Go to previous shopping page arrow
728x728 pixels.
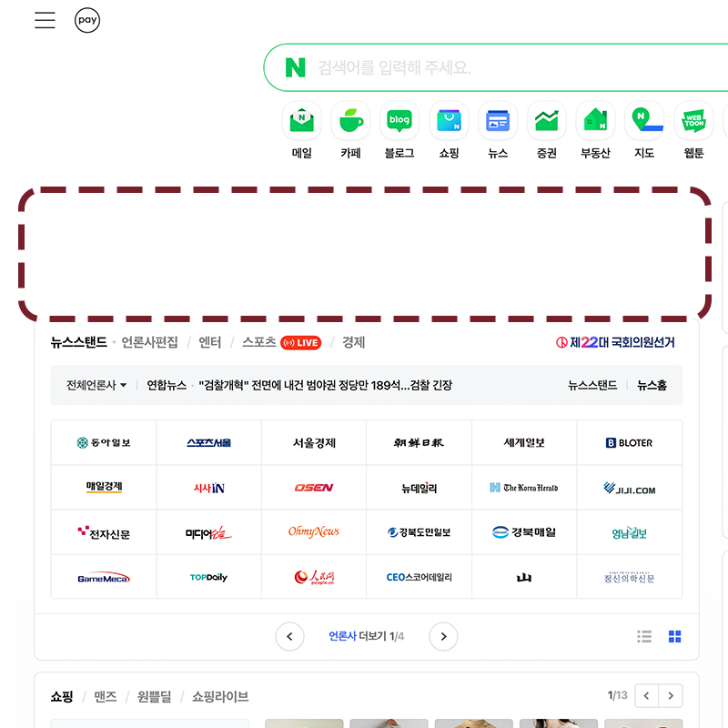(646, 695)
